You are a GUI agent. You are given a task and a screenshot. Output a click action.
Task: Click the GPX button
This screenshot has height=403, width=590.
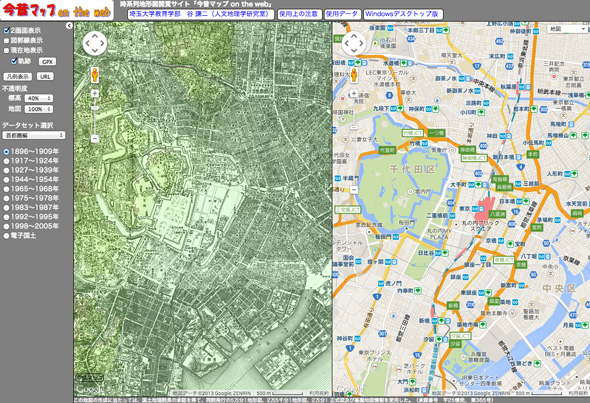click(x=47, y=62)
